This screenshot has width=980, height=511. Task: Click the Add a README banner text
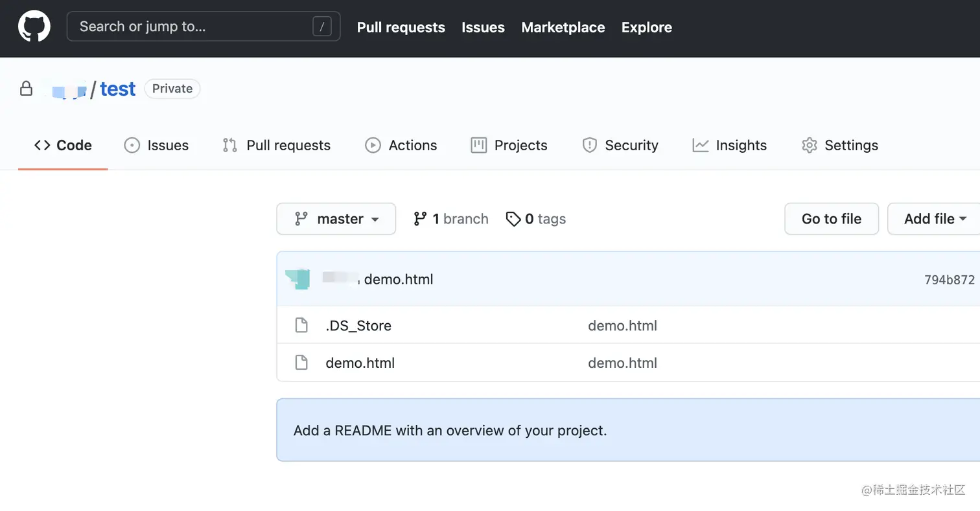[x=450, y=430]
